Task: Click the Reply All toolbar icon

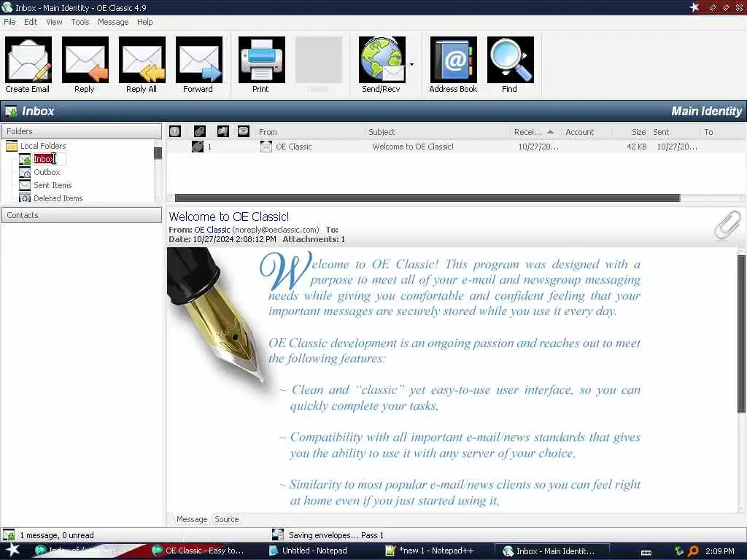Action: (142, 60)
